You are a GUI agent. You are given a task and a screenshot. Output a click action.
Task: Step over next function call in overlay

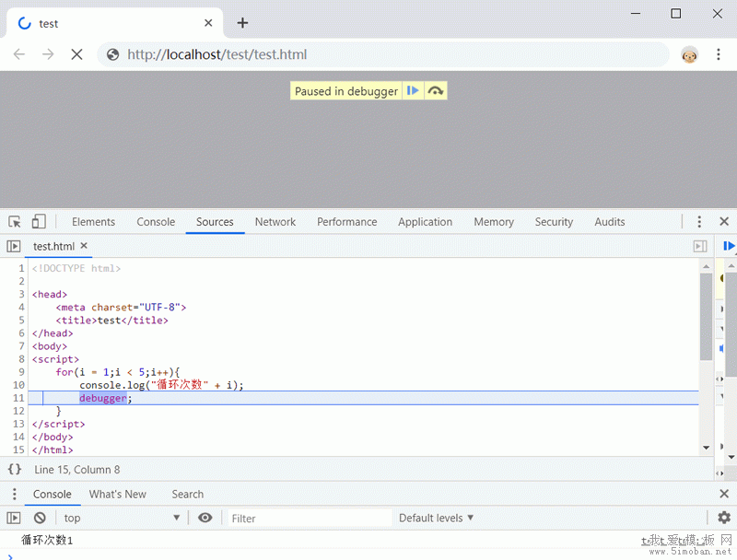coord(436,90)
